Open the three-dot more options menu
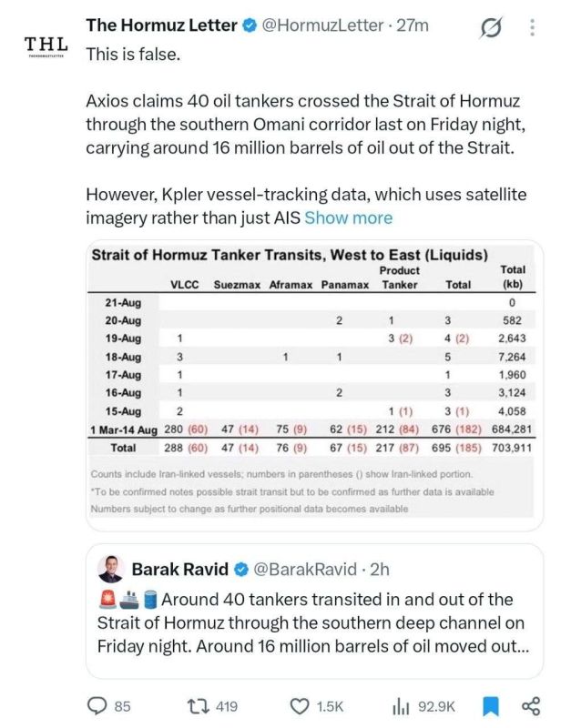 point(532,27)
